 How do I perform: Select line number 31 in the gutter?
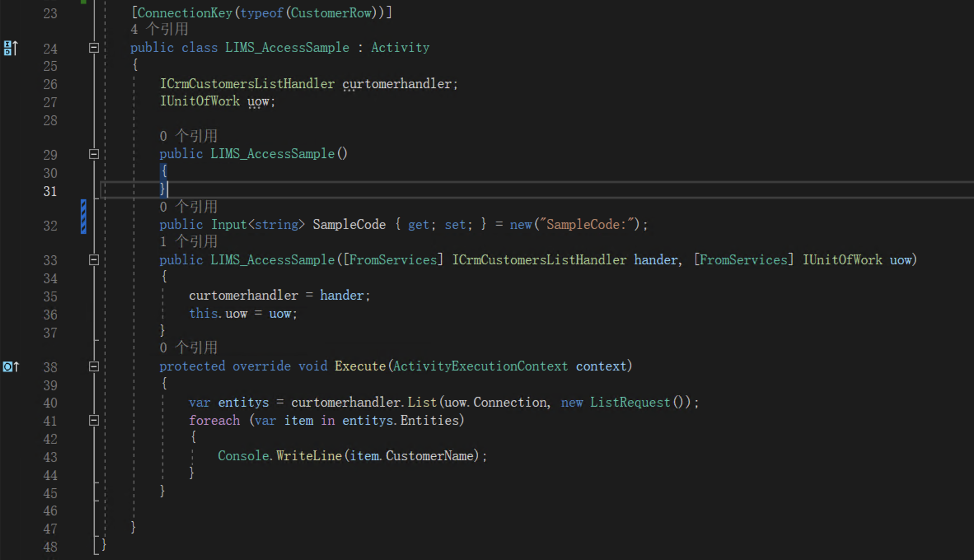50,191
